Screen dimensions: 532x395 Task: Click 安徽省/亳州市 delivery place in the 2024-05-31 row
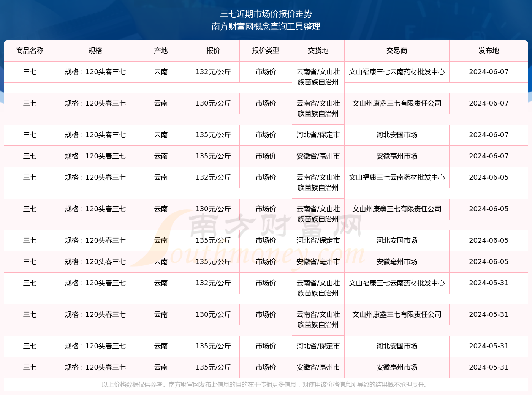click(x=318, y=367)
